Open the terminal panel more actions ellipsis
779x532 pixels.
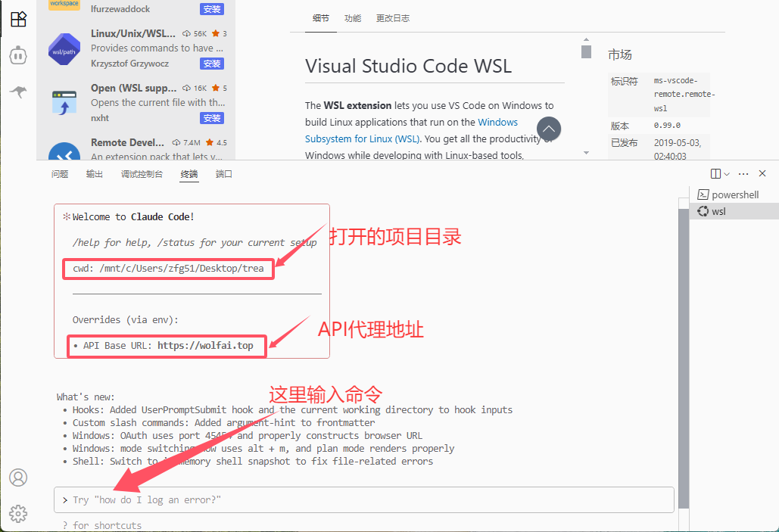(743, 174)
